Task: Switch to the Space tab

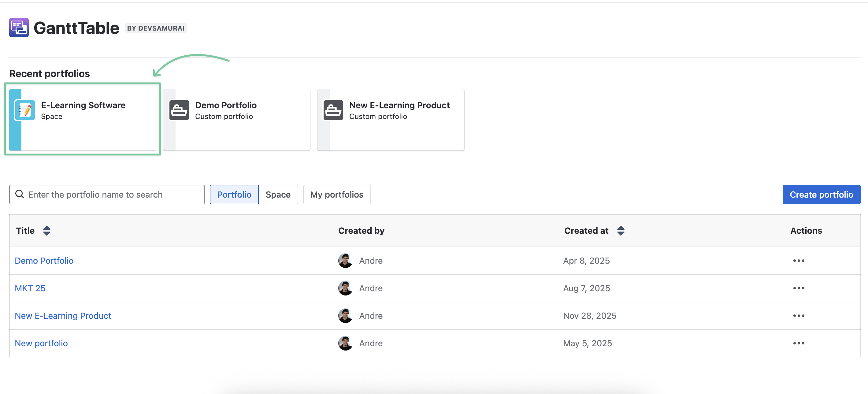Action: (x=278, y=195)
